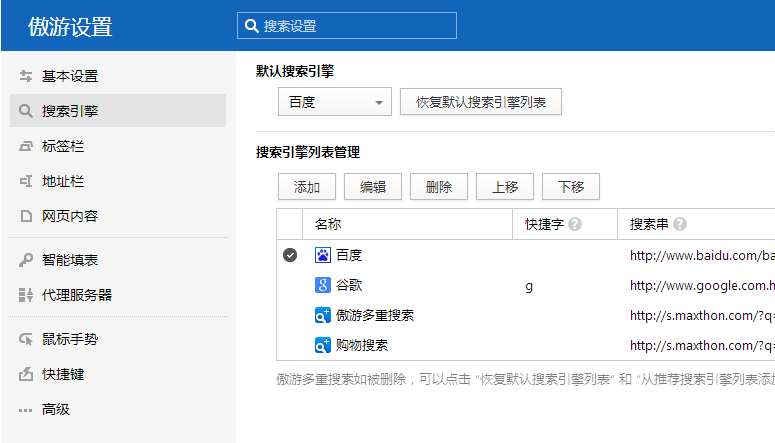
Task: Click the 名称 column header
Action: [328, 224]
